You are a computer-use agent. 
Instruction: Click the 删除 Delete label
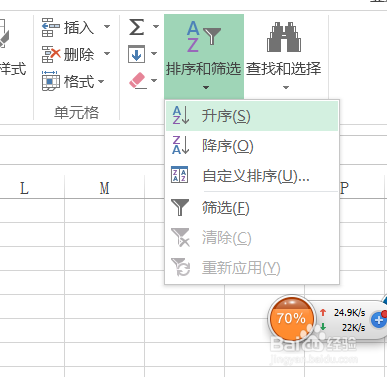pyautogui.click(x=79, y=54)
